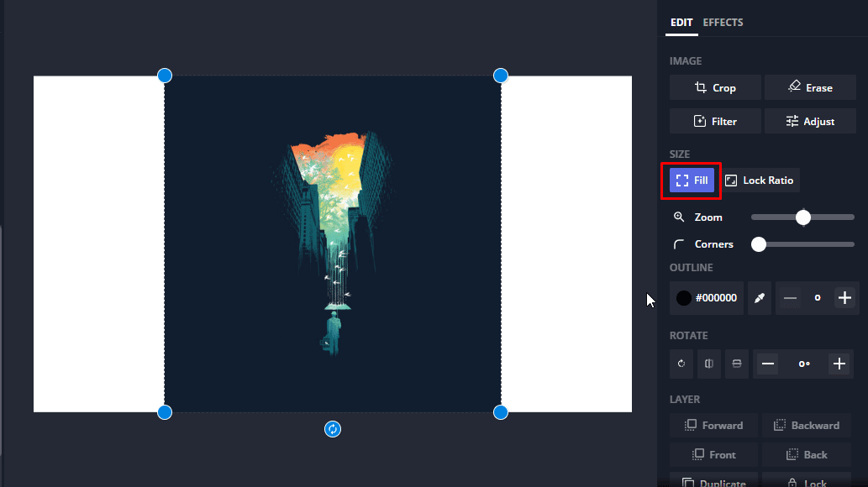Flip the image vertically
Screen dimensions: 868x487
click(x=737, y=364)
